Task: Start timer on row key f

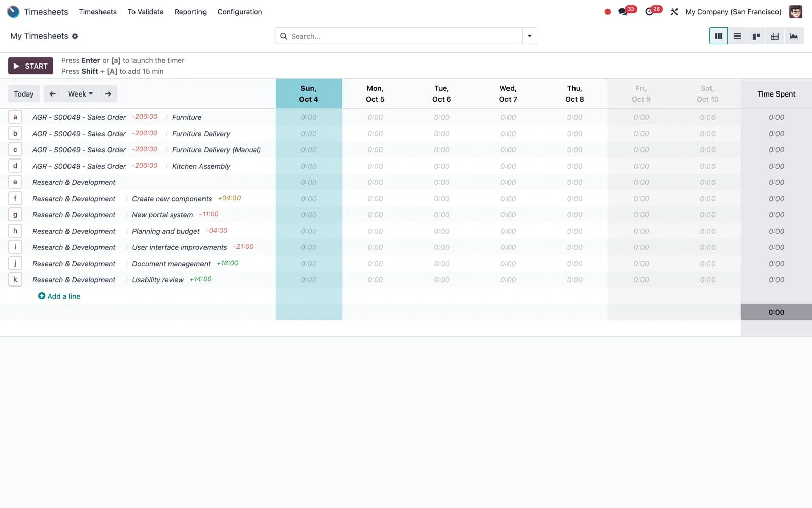Action: tap(15, 199)
